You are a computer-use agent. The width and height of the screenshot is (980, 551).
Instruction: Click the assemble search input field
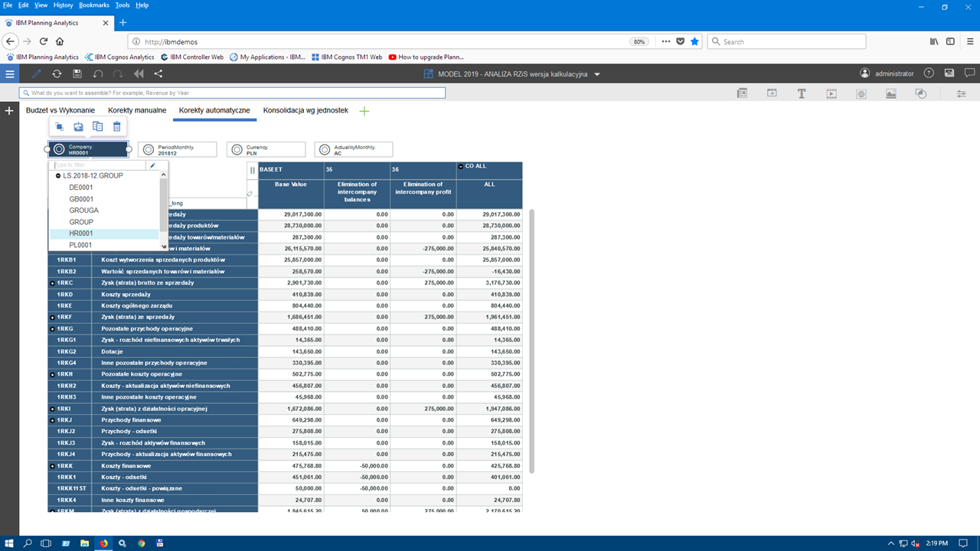[232, 93]
